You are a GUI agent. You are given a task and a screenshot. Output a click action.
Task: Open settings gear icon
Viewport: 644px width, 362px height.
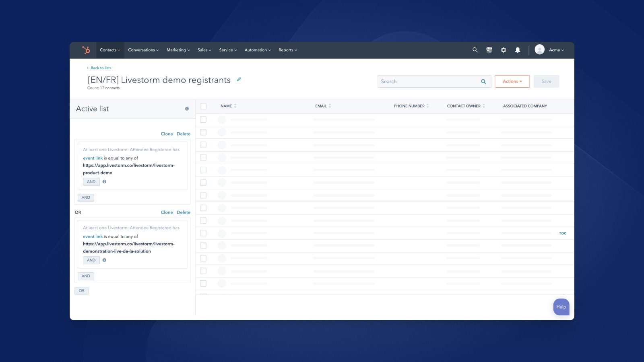pyautogui.click(x=504, y=50)
